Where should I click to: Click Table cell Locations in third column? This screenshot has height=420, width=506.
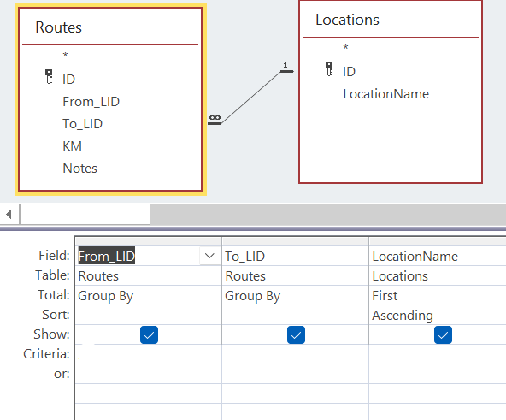[438, 276]
